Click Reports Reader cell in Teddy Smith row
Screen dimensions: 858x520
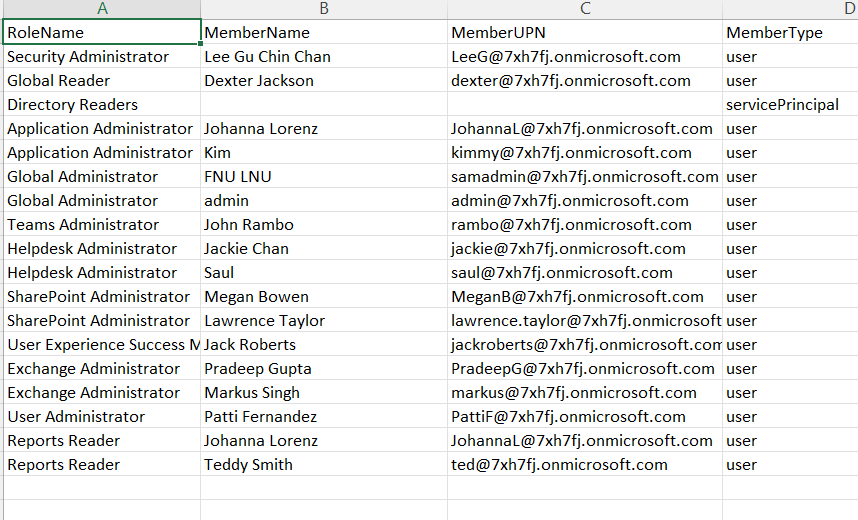102,465
